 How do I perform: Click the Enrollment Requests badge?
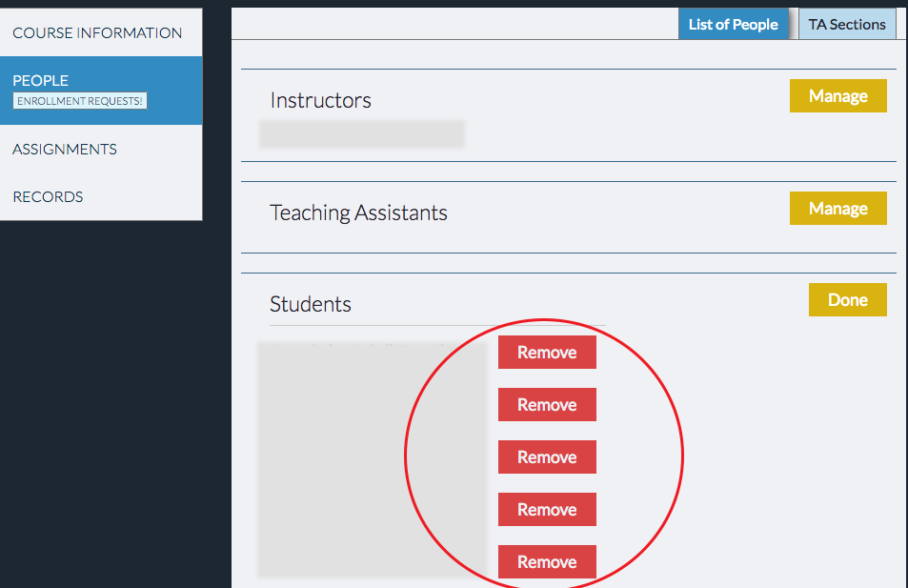[80, 101]
